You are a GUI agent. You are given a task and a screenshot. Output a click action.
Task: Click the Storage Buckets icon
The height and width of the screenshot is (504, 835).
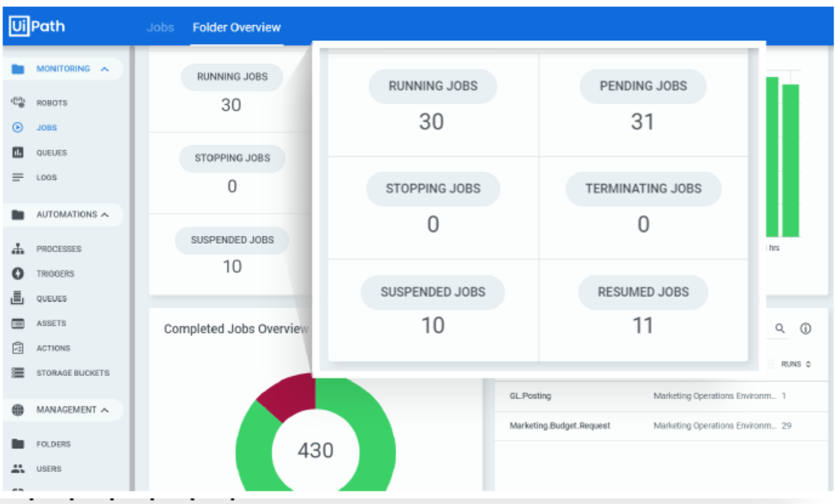[18, 373]
